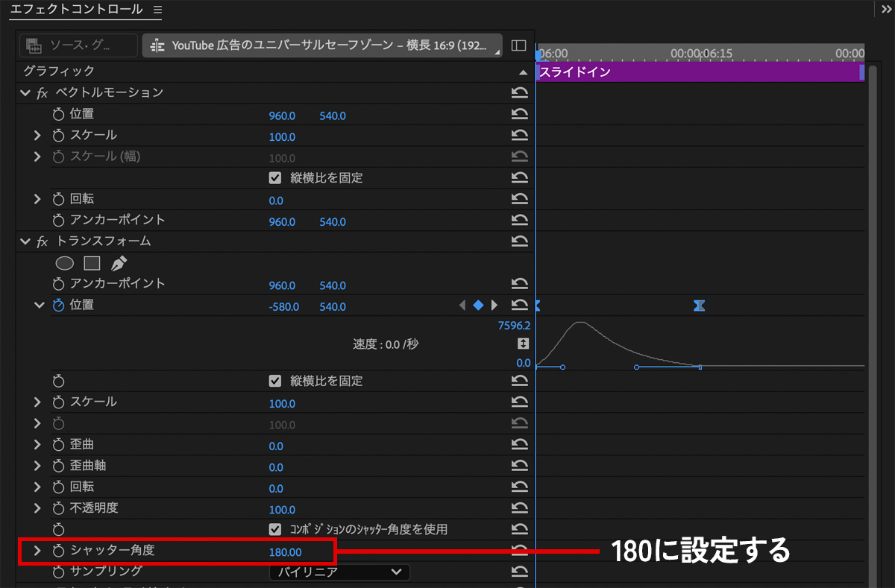Select the pen mask tool under トランスフォーム

pyautogui.click(x=119, y=263)
